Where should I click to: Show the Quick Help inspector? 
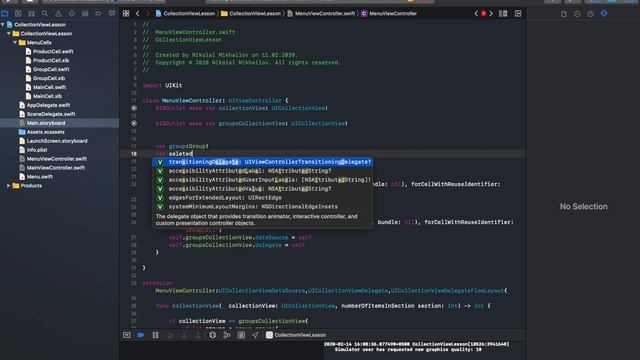pyautogui.click(x=590, y=14)
